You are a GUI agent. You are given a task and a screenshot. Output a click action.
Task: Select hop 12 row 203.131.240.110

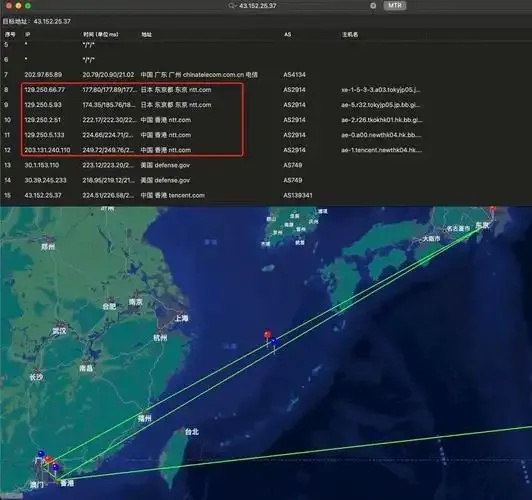point(266,150)
